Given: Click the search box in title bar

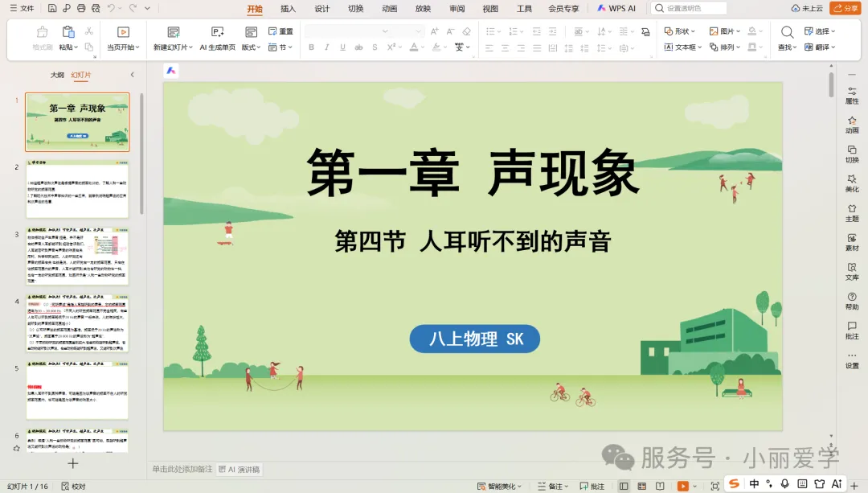Looking at the screenshot, I should pos(689,8).
